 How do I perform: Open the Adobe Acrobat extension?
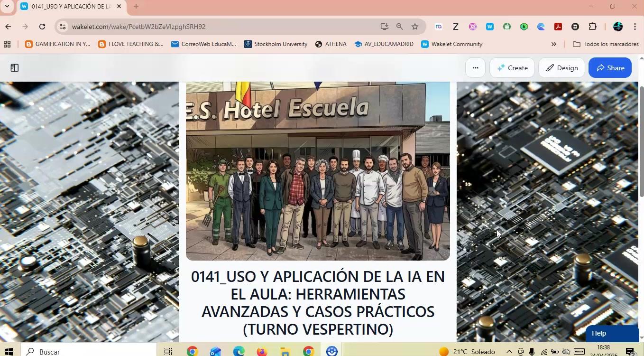point(558,27)
